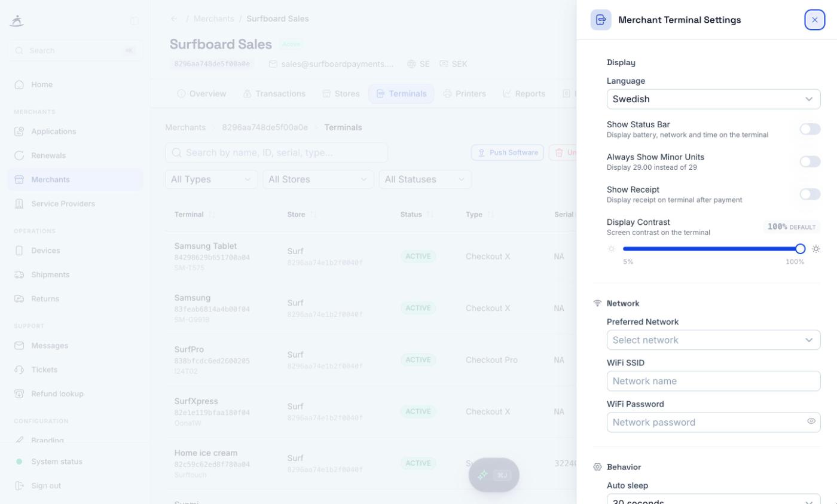Close the Merchant Terminal Settings panel
Viewport: 837px width, 504px height.
(814, 20)
